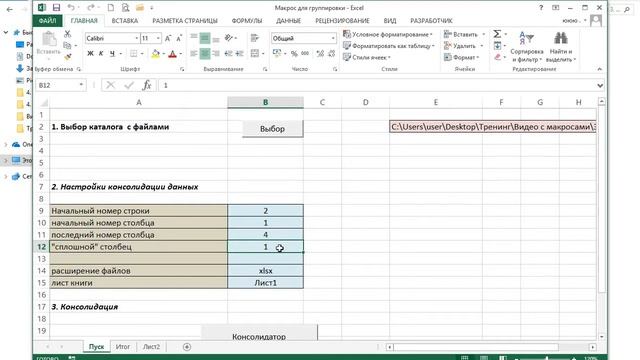Click the wrap text icon
Image resolution: width=640 pixels, height=360 pixels.
pyautogui.click(x=255, y=38)
